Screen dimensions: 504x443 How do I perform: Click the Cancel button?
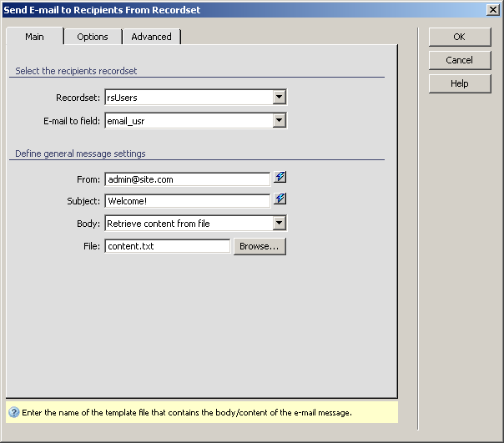pos(459,60)
